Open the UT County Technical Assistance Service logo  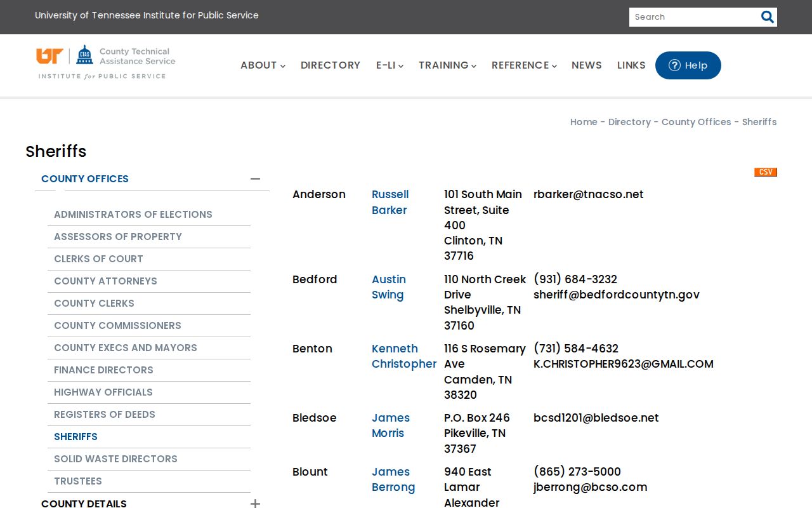106,62
